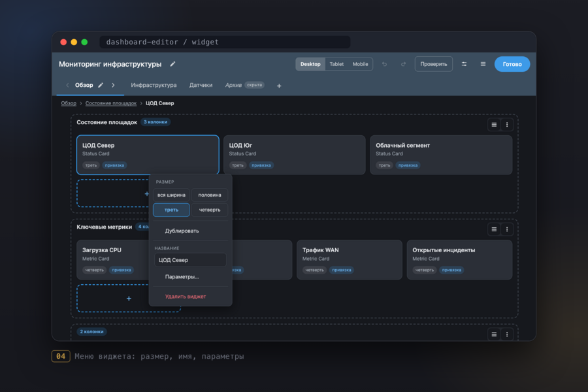588x392 pixels.
Task: Open the hidden Архив tab
Action: pos(244,85)
